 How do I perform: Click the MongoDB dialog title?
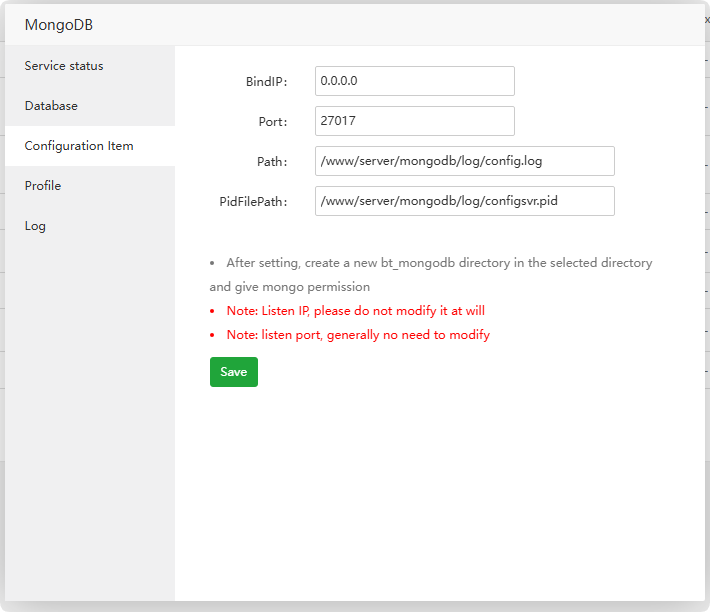click(x=59, y=25)
